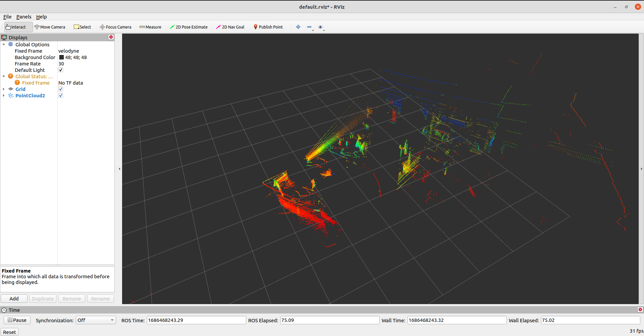
Task: Select the Frame Rate property row
Action: pos(57,64)
